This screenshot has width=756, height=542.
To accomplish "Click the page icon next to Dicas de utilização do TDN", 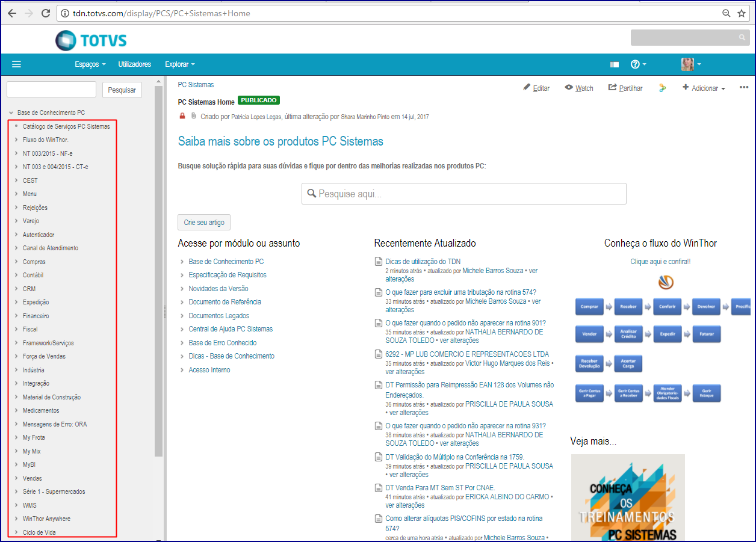I will click(x=379, y=262).
